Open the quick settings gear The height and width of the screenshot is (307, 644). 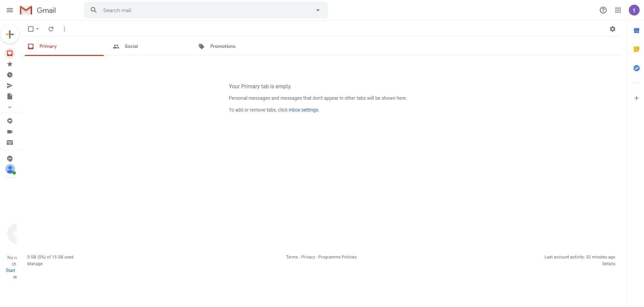coord(613,29)
